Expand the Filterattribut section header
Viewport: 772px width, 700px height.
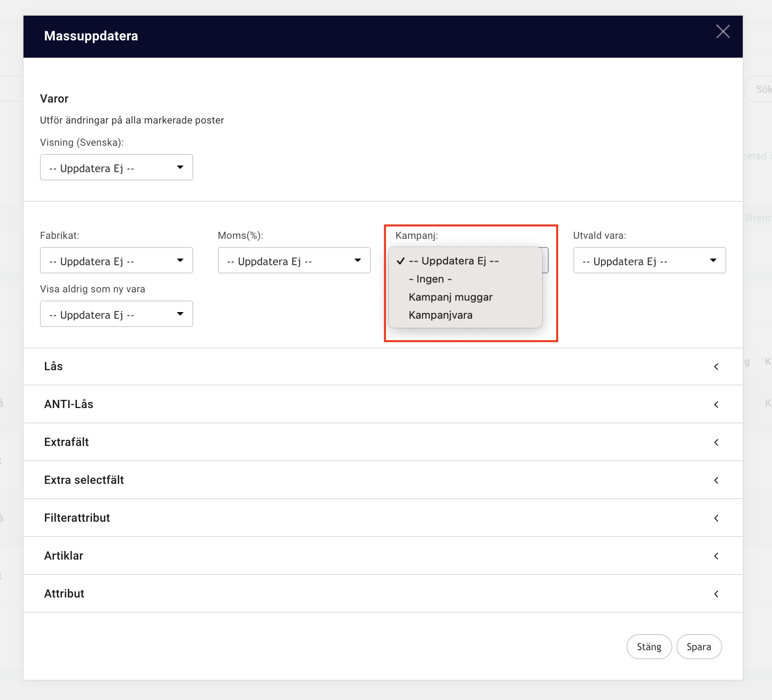coord(77,518)
